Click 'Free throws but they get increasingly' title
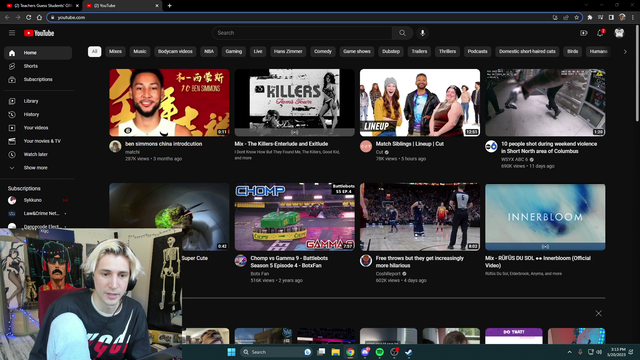 [420, 258]
